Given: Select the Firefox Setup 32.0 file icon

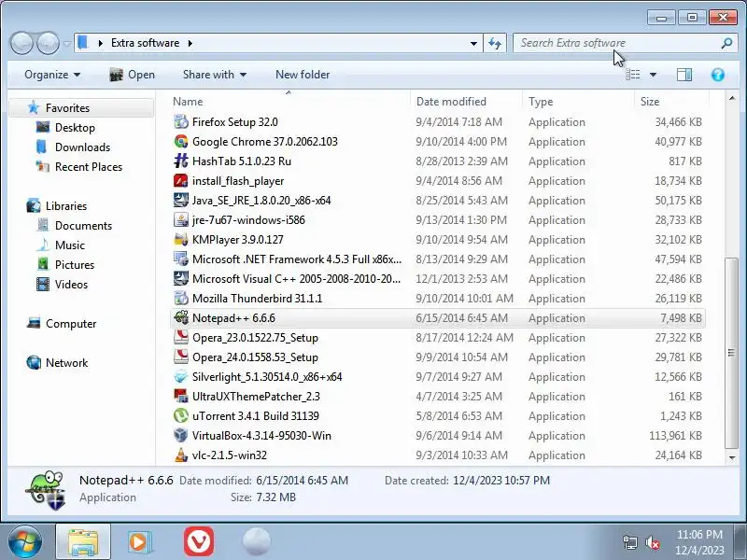Looking at the screenshot, I should (181, 122).
